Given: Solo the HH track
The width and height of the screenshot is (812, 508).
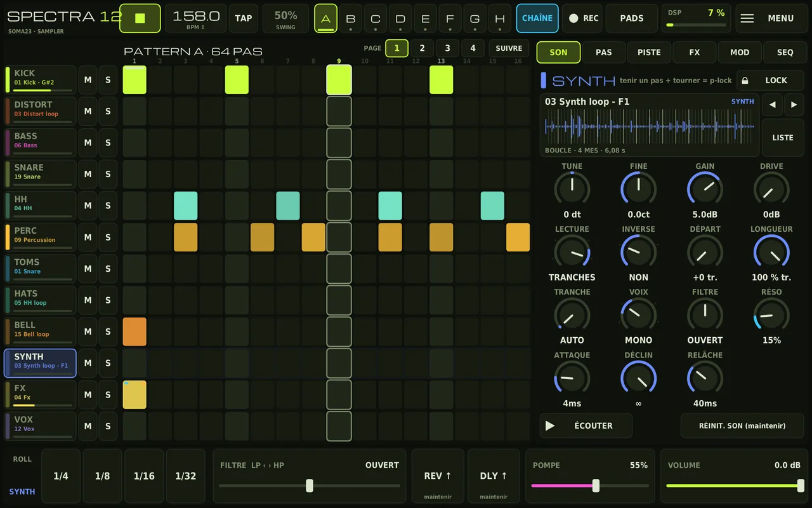Looking at the screenshot, I should point(108,206).
